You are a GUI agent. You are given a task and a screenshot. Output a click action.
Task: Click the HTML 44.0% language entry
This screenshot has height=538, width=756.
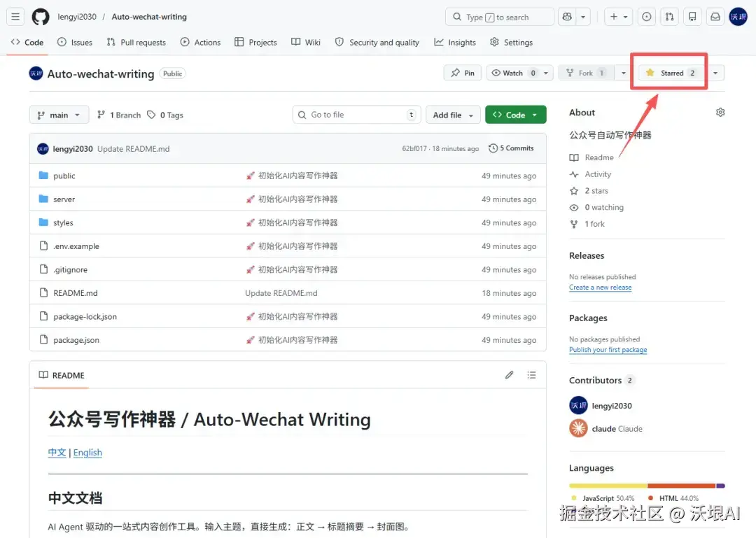[673, 498]
